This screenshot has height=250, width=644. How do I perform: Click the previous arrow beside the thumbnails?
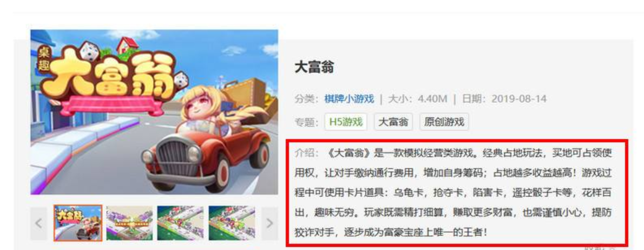(x=38, y=223)
